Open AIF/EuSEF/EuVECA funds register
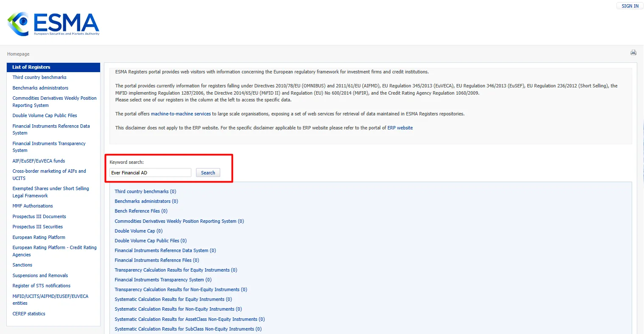The height and width of the screenshot is (334, 644). pyautogui.click(x=39, y=161)
